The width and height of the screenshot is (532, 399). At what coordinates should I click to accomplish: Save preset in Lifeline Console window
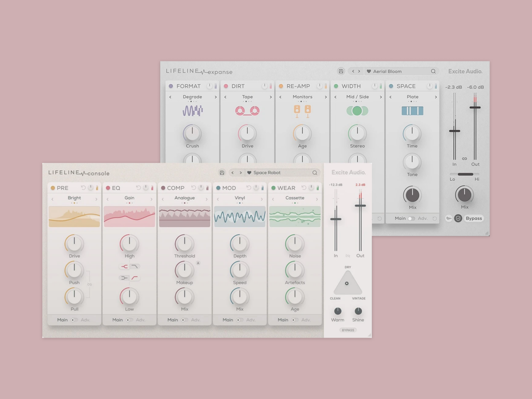click(222, 173)
